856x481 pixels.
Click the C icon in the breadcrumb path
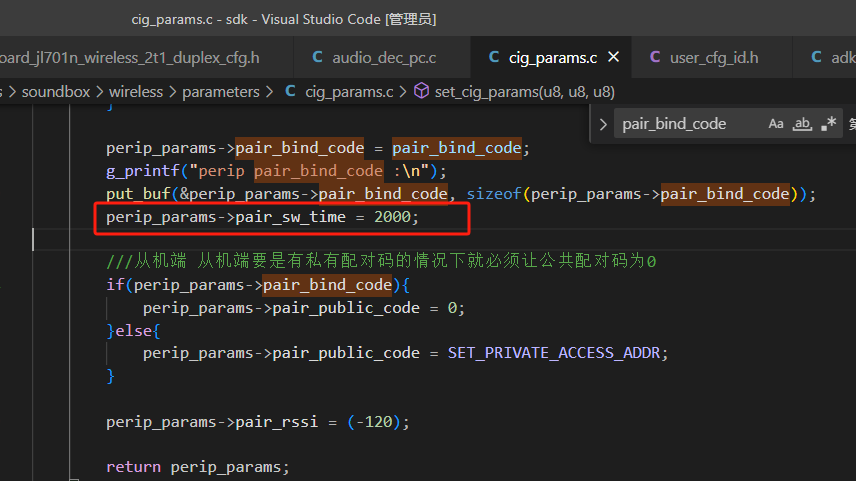tap(290, 92)
